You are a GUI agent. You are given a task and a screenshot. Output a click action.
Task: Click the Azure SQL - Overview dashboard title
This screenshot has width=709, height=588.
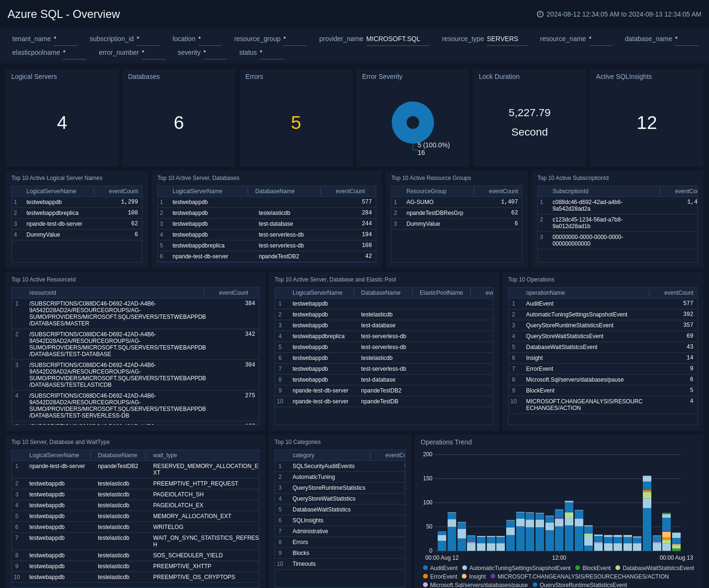click(64, 14)
